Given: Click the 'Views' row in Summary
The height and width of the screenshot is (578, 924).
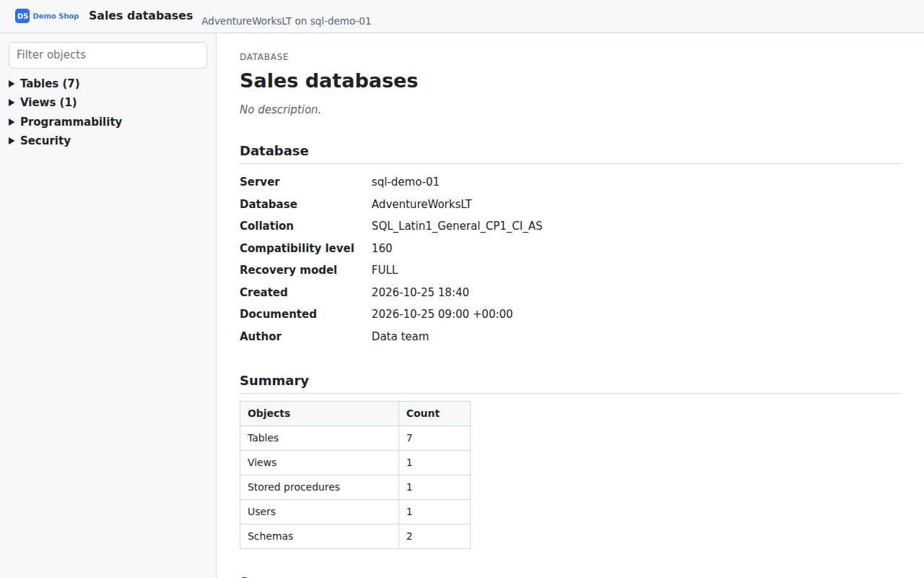Looking at the screenshot, I should (355, 462).
